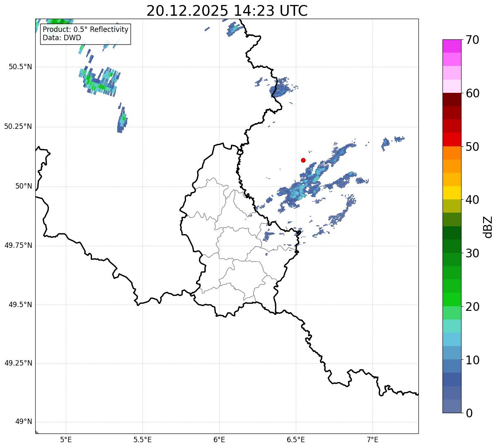Click the 49.5°N latitude label

(20, 305)
